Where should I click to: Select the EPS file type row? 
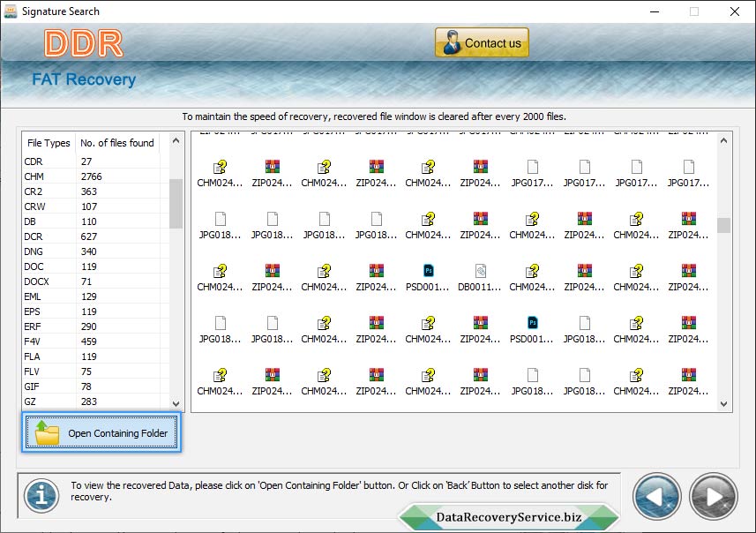[96, 312]
